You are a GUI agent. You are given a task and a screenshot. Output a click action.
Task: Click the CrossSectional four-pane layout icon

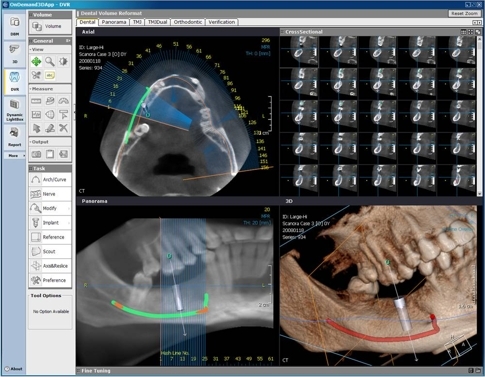coord(471,32)
